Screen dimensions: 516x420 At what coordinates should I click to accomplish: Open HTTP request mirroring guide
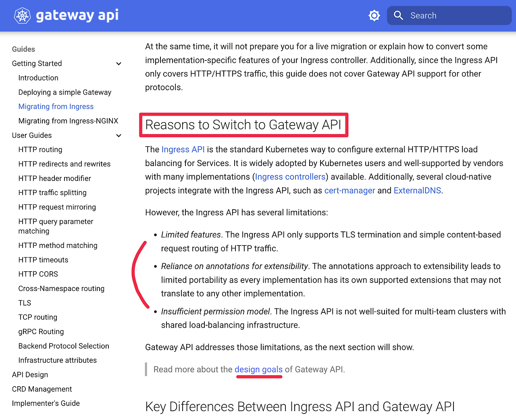tap(57, 207)
